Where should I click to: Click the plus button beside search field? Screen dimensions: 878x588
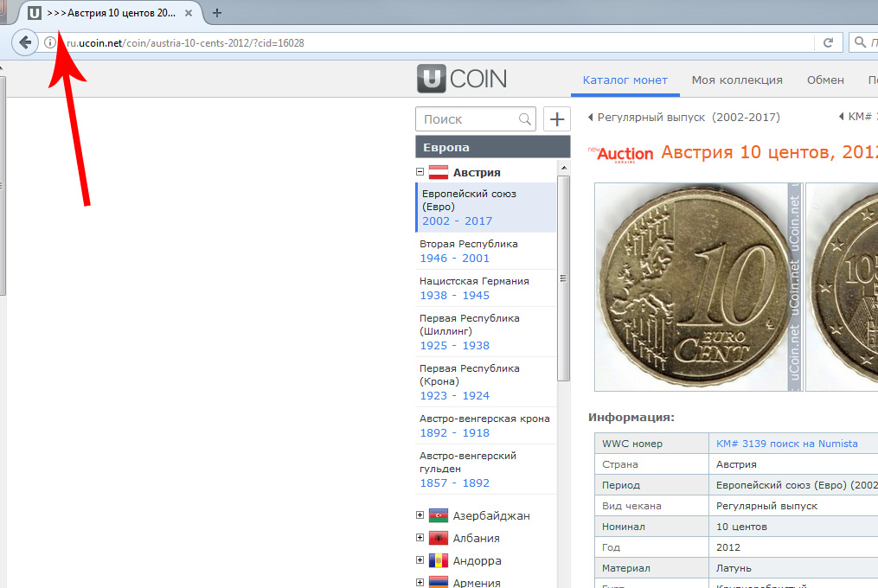tap(557, 119)
